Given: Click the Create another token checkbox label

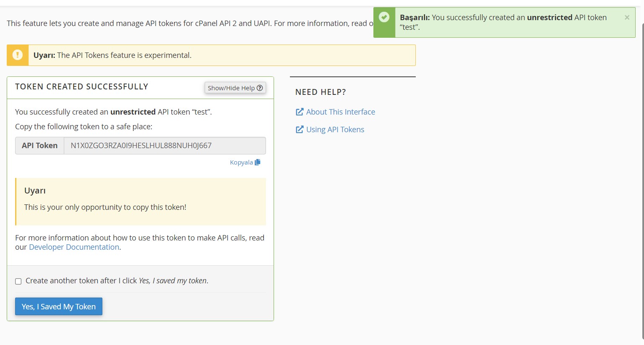Looking at the screenshot, I should click(x=117, y=281).
